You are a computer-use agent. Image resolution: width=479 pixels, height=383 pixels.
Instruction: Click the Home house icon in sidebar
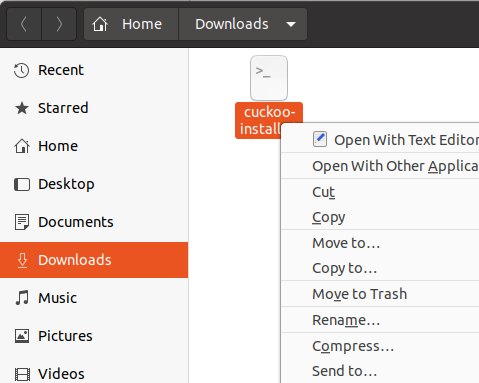click(22, 146)
